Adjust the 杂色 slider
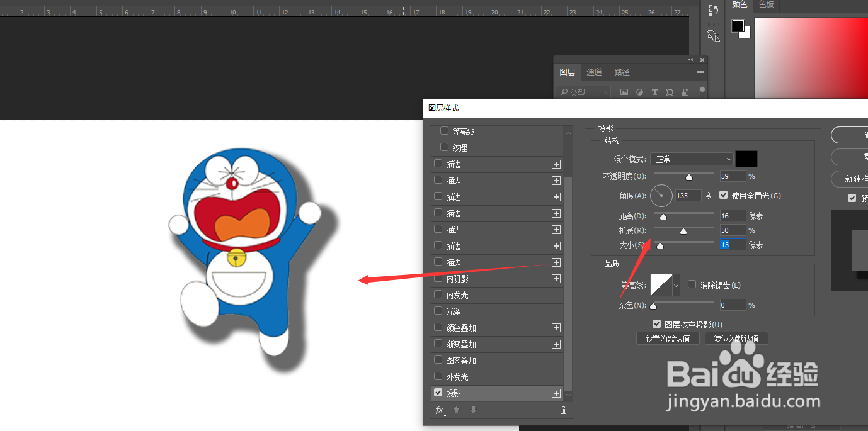The width and height of the screenshot is (868, 431). pyautogui.click(x=653, y=306)
